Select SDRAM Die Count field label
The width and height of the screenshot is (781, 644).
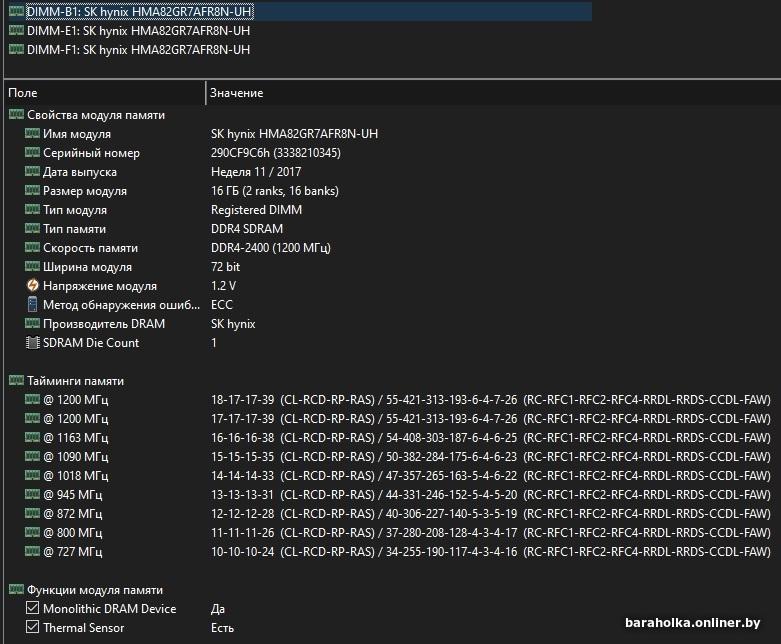pos(91,343)
